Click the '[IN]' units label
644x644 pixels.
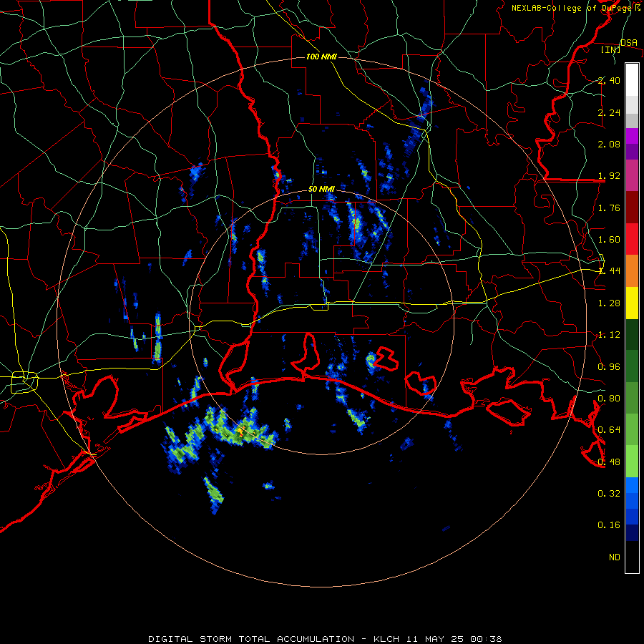pos(610,49)
